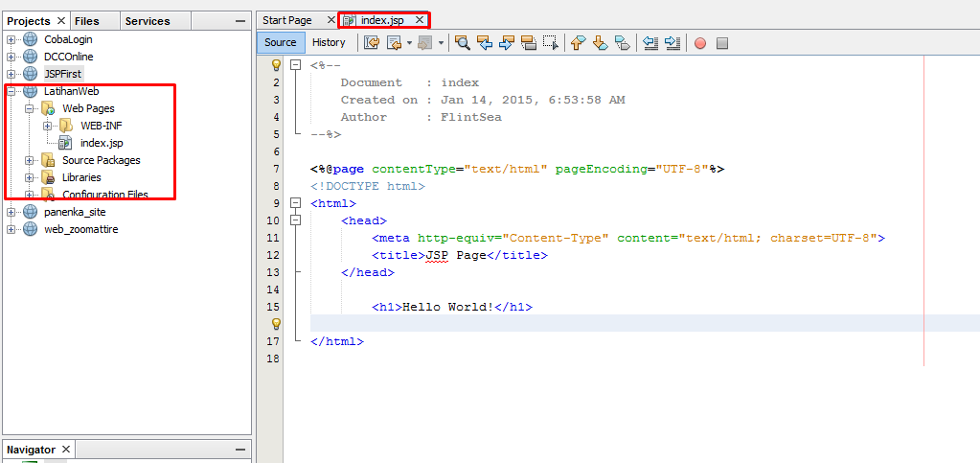Screen dimensions: 980x463
Task: Minimize the Navigator panel
Action: pos(240,450)
